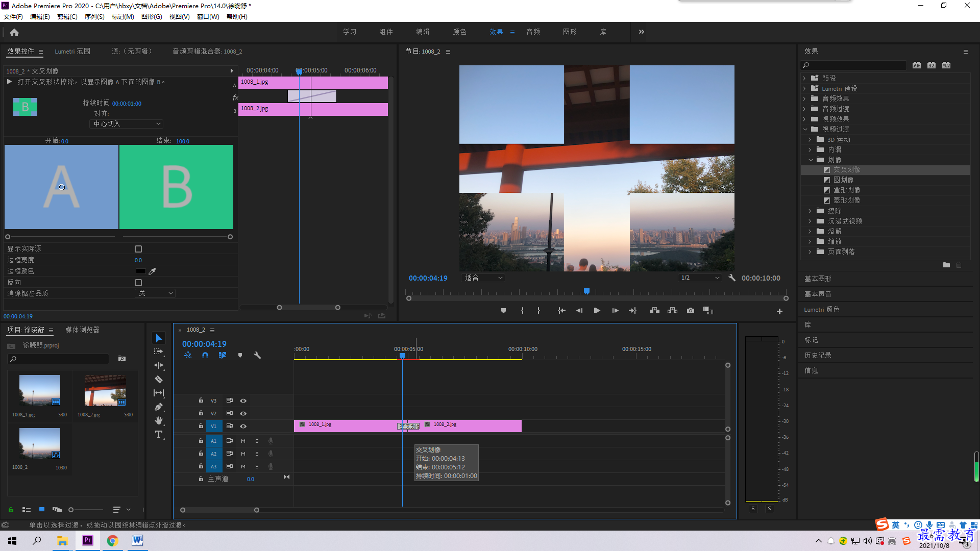Open the 文件(F) menu
The image size is (980, 551).
coord(13,17)
